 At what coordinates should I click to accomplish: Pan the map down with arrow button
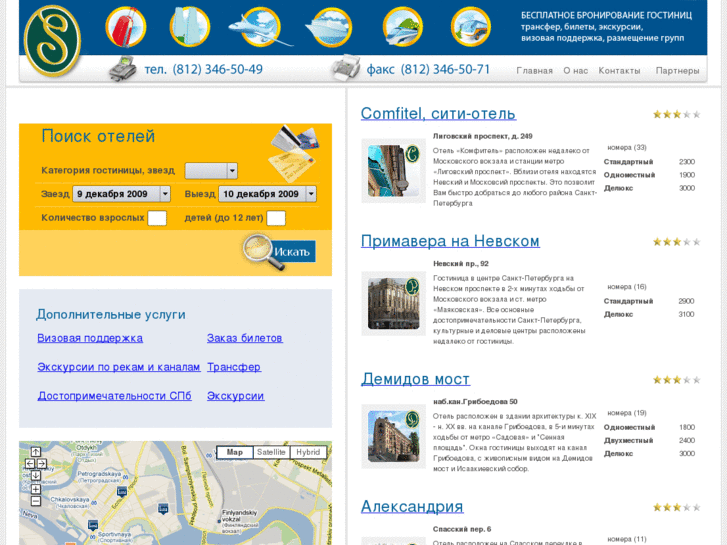pyautogui.click(x=36, y=475)
